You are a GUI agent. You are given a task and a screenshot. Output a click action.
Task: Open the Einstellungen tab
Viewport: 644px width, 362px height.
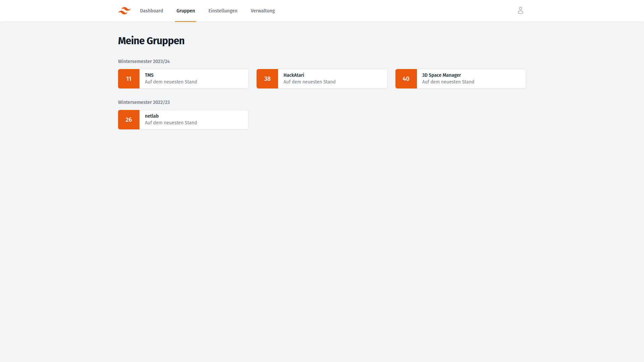point(223,11)
